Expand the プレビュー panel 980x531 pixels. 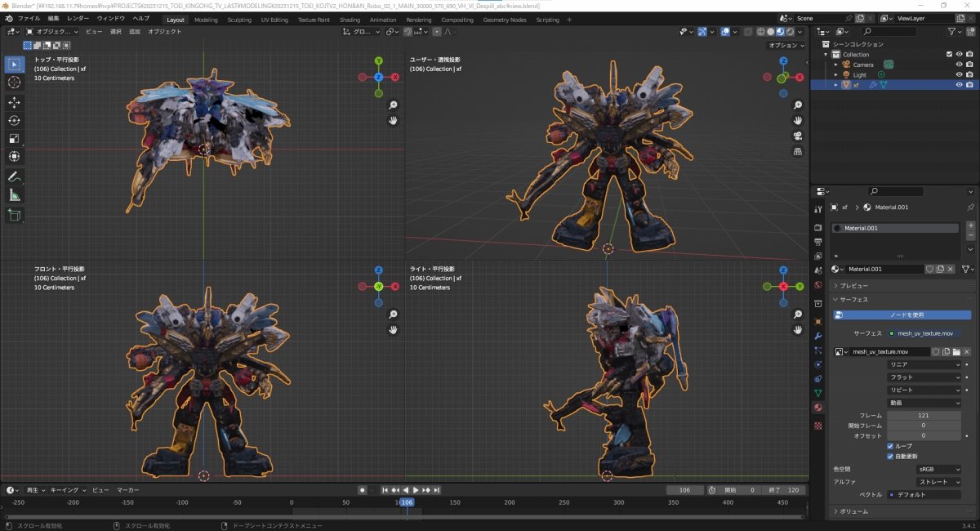[853, 286]
